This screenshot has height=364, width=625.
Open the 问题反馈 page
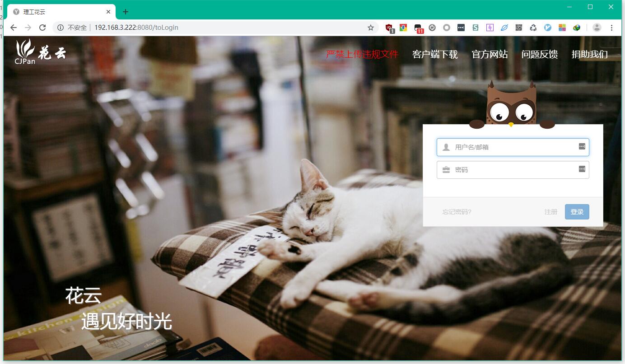click(539, 55)
